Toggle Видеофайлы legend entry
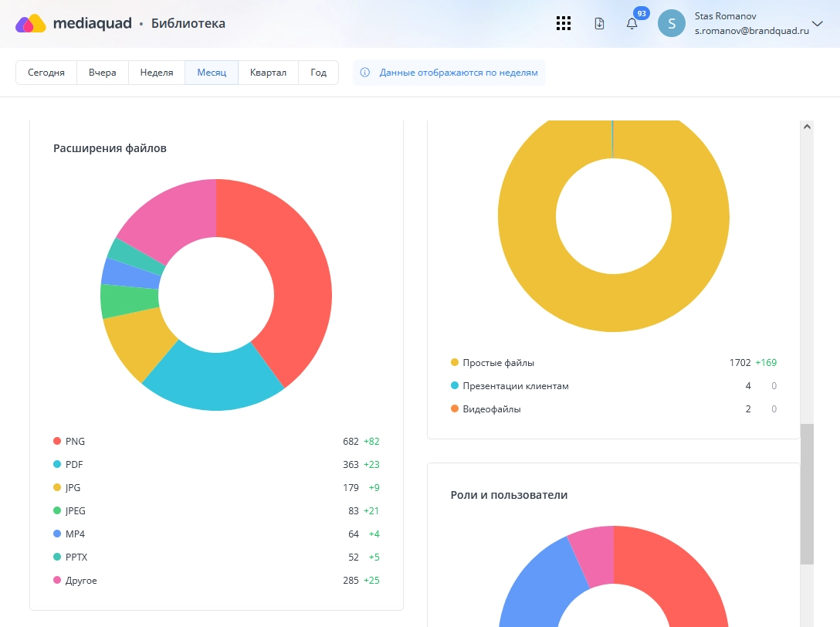Screen dimensions: 840x627 [491, 408]
